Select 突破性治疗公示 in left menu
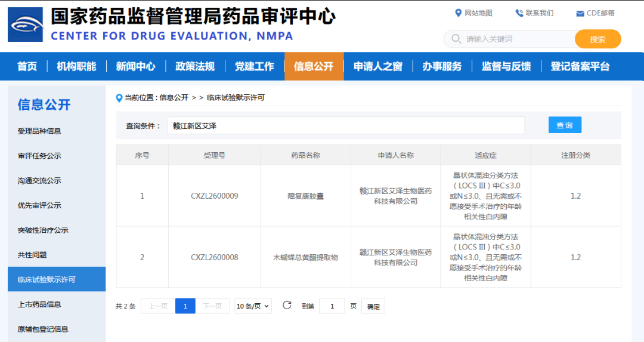This screenshot has width=644, height=342. [x=43, y=230]
